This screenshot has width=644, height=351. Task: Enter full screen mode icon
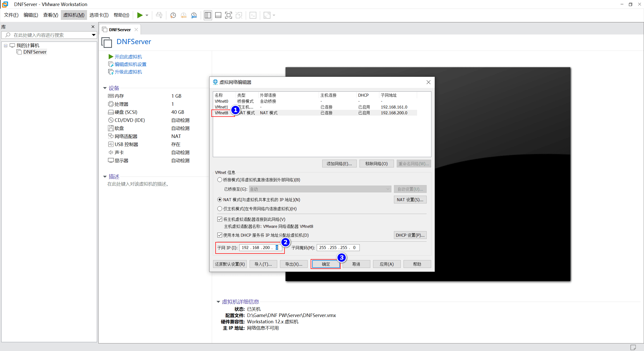tap(228, 15)
